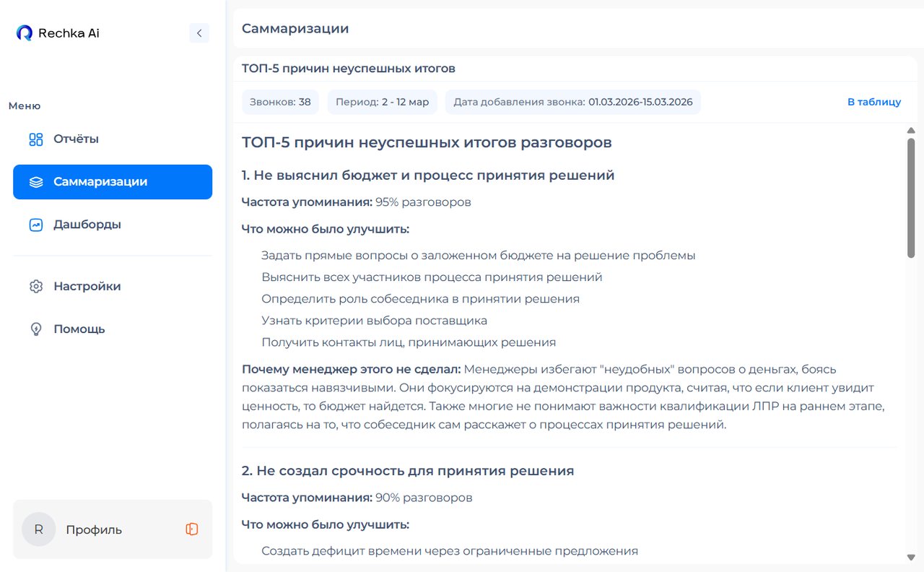The height and width of the screenshot is (572, 924).
Task: Collapse the sidebar with the chevron button
Action: (199, 32)
